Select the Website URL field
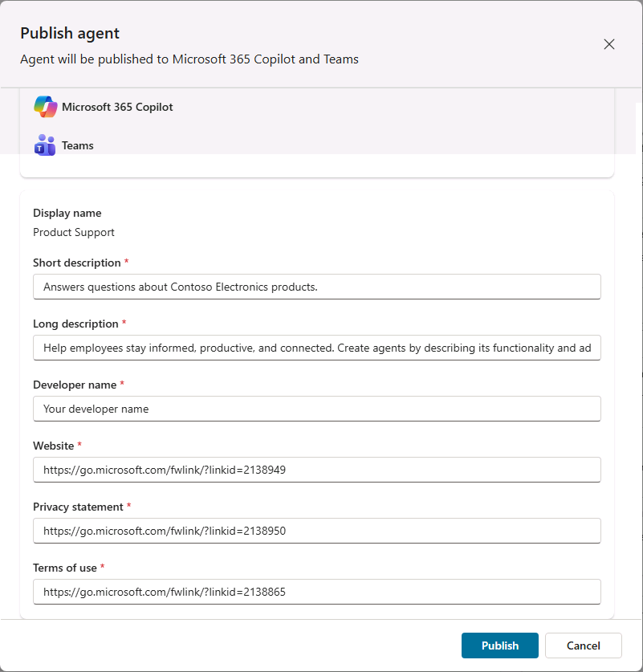The height and width of the screenshot is (672, 643). [x=316, y=470]
